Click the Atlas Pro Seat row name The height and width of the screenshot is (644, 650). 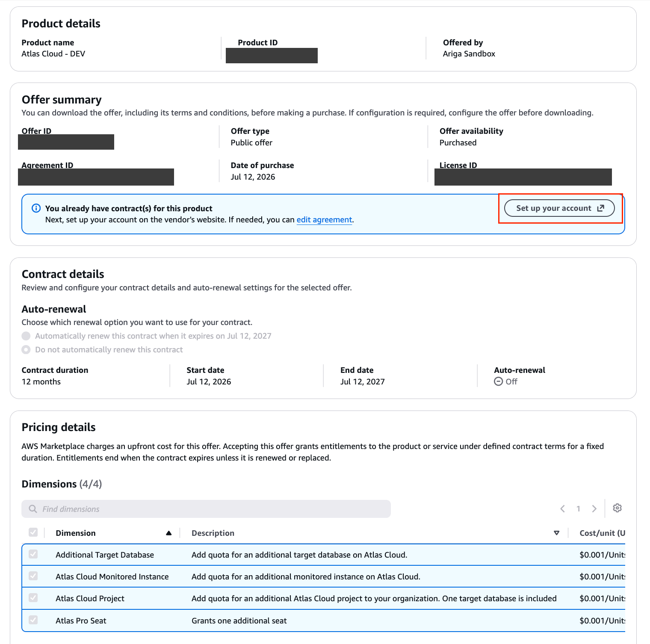point(81,620)
